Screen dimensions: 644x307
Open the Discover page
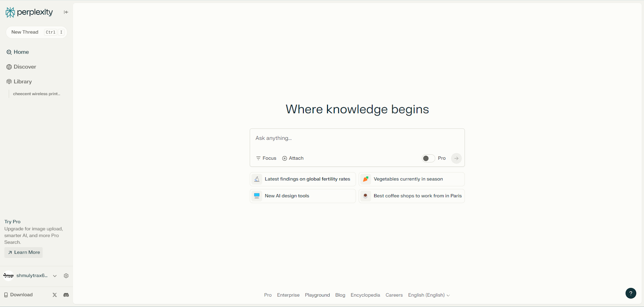pyautogui.click(x=21, y=67)
